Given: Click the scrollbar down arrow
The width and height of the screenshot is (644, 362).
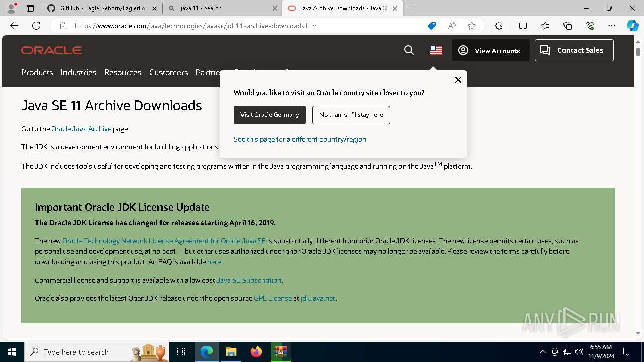Looking at the screenshot, I should click(x=638, y=333).
